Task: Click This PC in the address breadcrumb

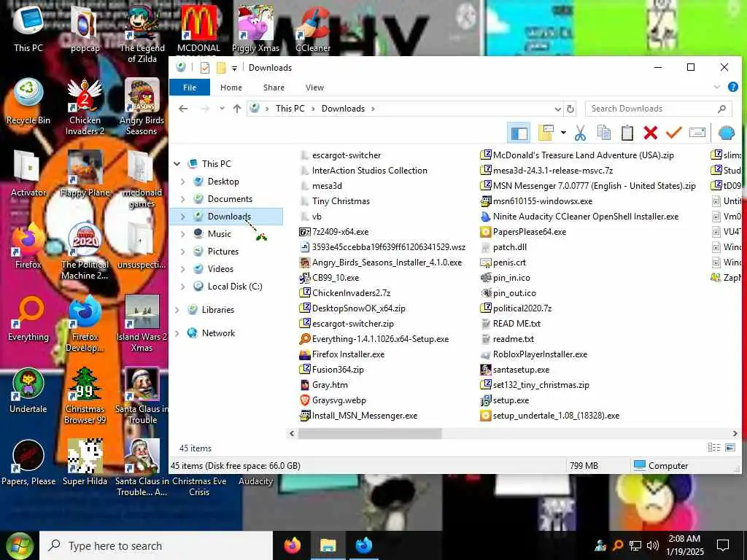Action: tap(290, 109)
